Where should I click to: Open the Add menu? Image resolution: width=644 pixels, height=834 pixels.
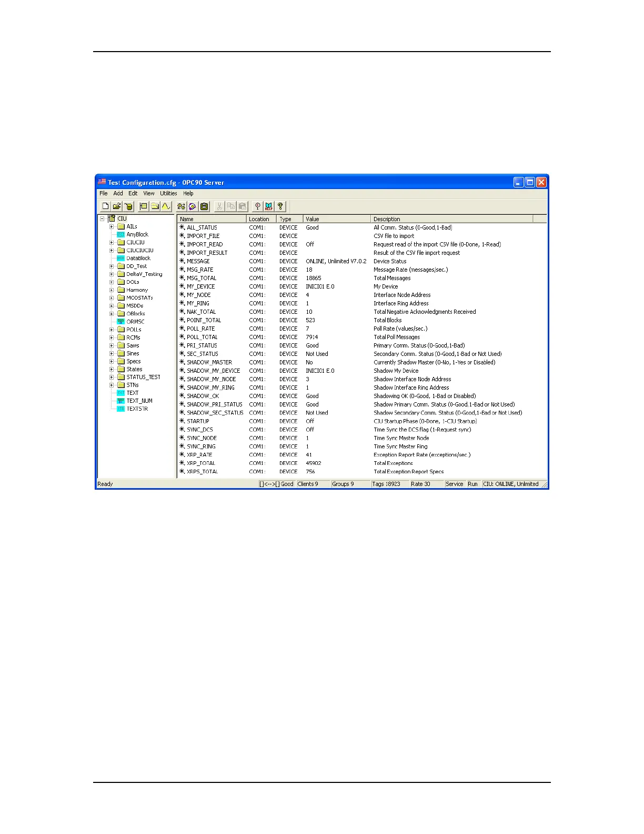(118, 193)
